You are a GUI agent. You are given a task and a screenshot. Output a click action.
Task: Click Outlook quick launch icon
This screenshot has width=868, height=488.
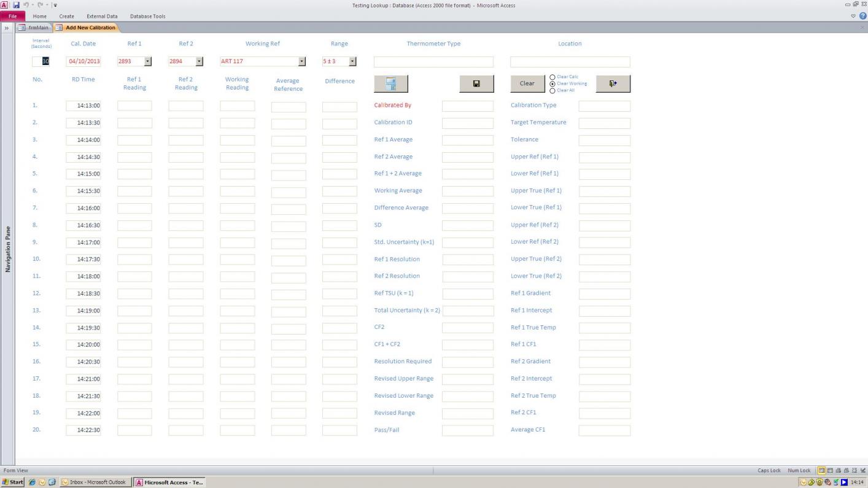[x=42, y=482]
